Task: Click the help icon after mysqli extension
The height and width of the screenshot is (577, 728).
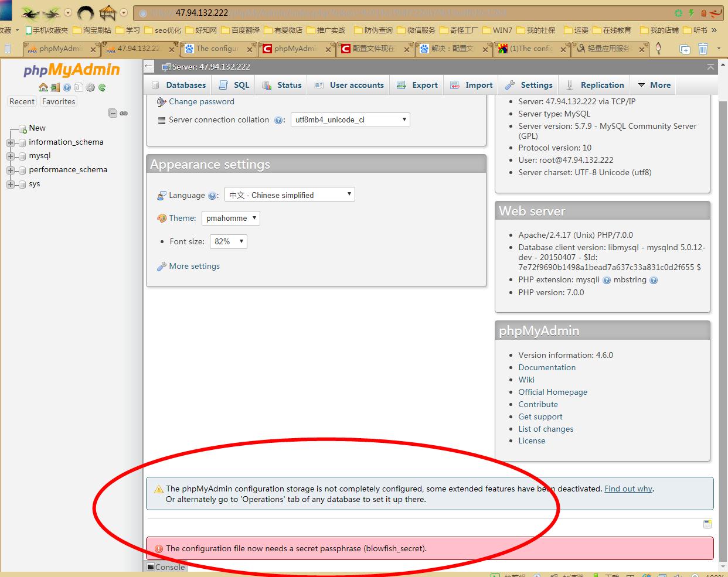Action: [x=607, y=280]
